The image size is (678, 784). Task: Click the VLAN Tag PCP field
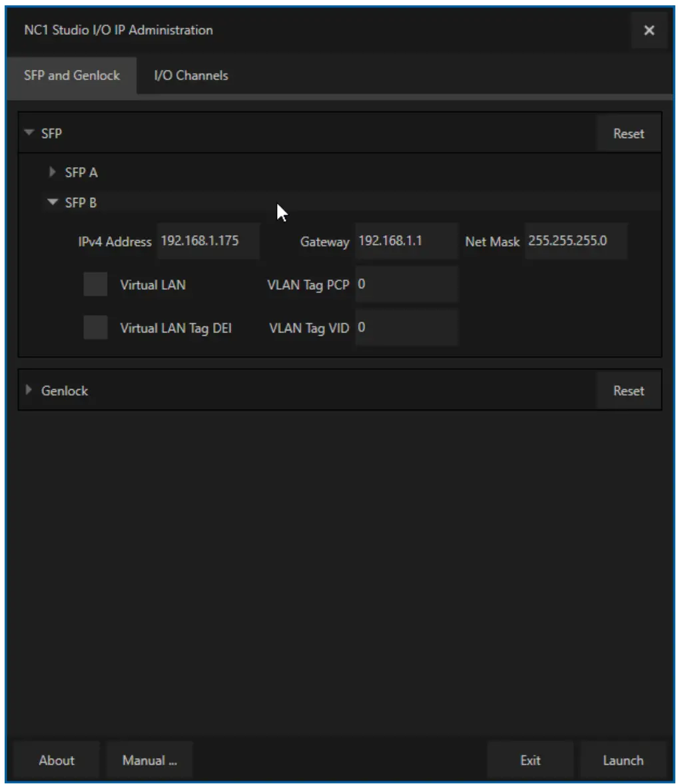(x=406, y=284)
